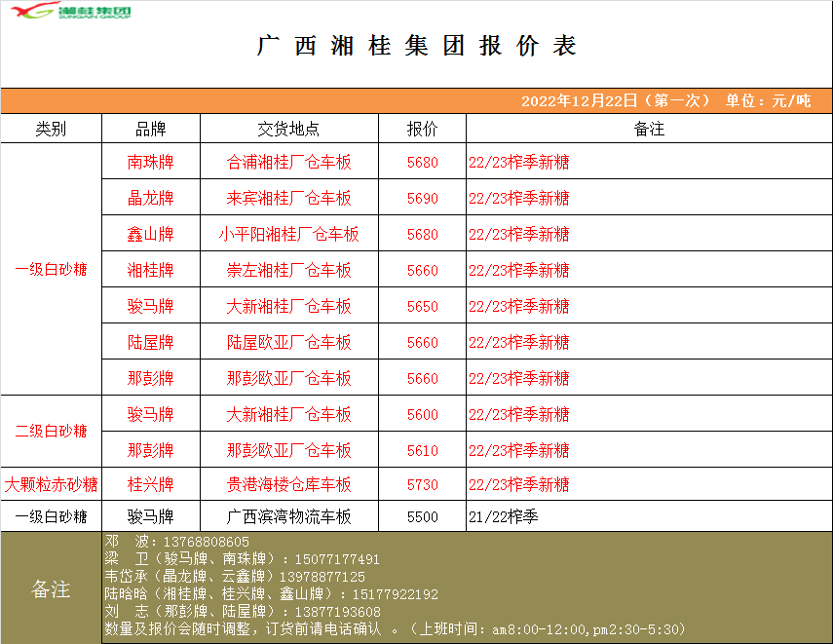Click 邓波's phone number 13768808605
Screen dimensions: 833x644
[x=206, y=542]
